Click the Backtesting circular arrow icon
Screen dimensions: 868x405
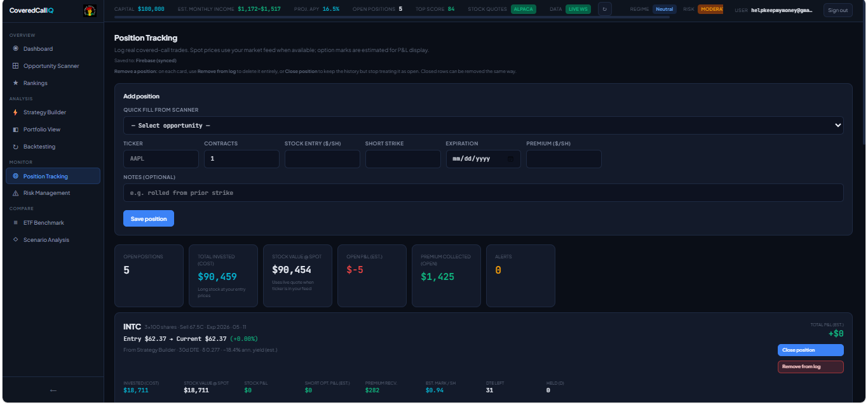click(x=16, y=147)
